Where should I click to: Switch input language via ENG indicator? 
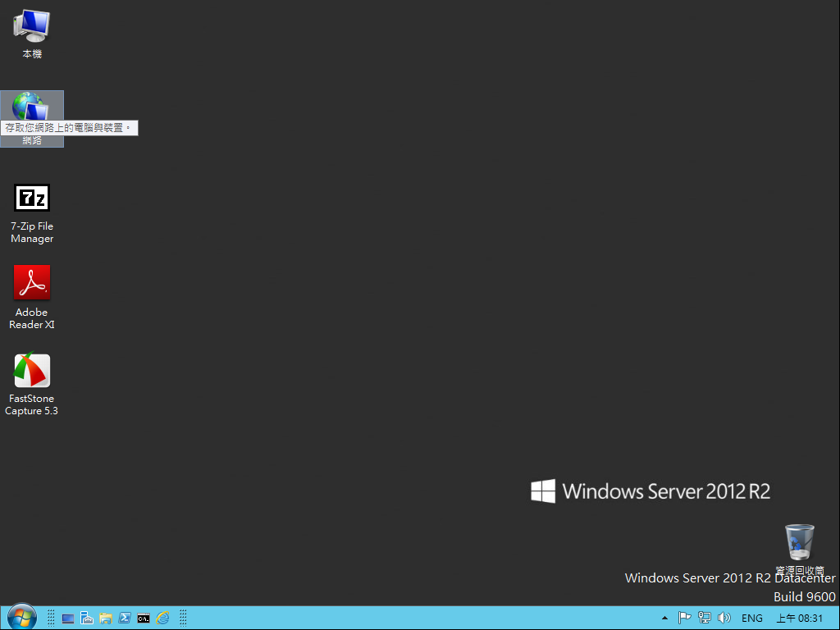752,619
